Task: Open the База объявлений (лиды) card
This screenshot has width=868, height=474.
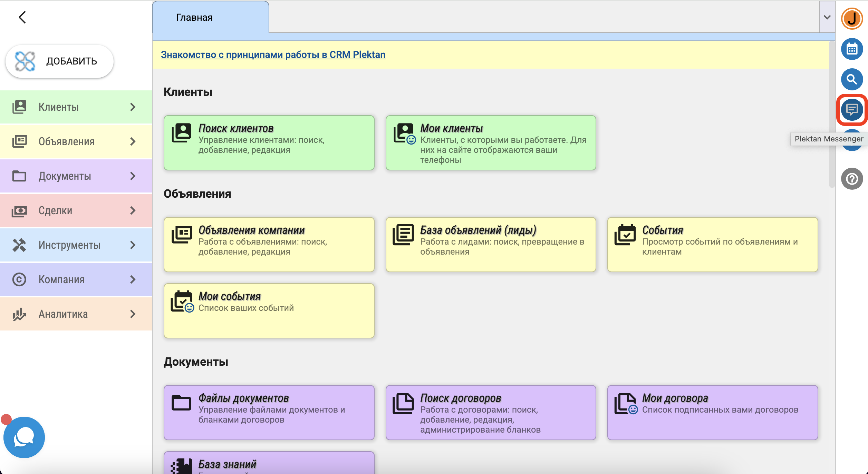Action: coord(490,244)
